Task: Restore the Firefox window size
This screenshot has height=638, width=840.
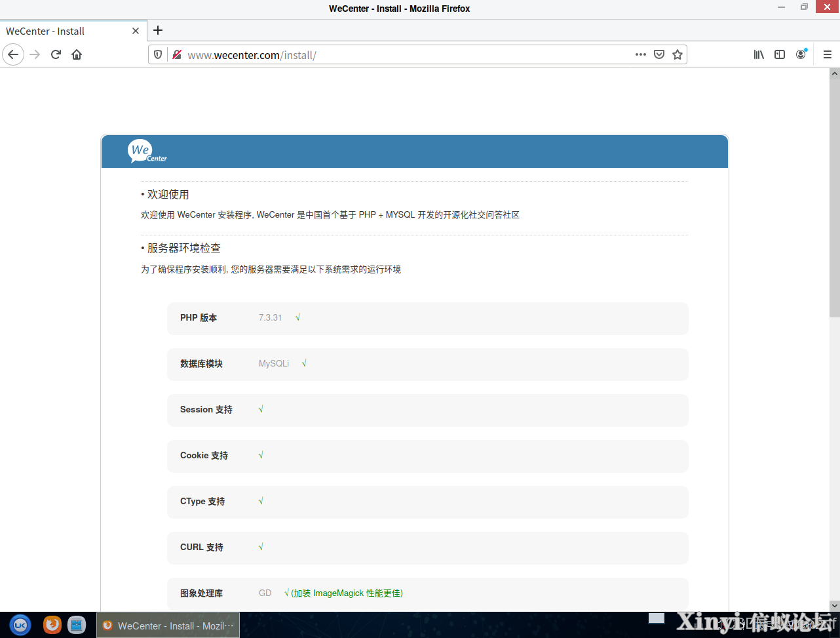Action: pyautogui.click(x=804, y=7)
